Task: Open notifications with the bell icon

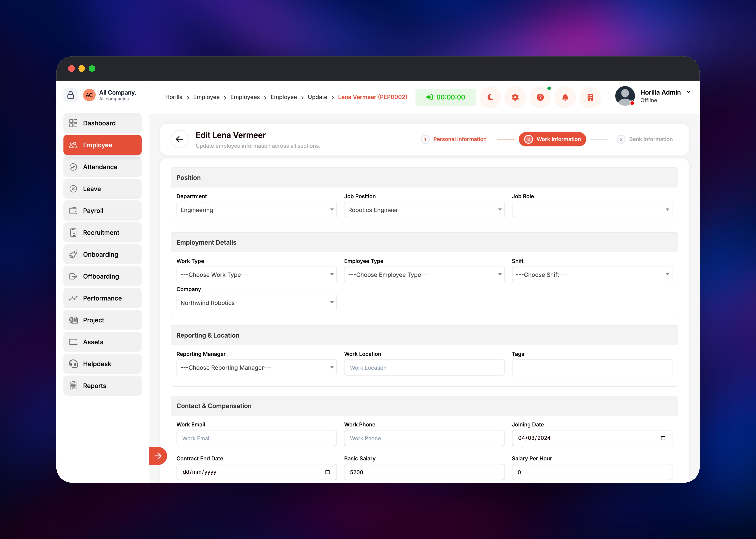Action: click(565, 97)
